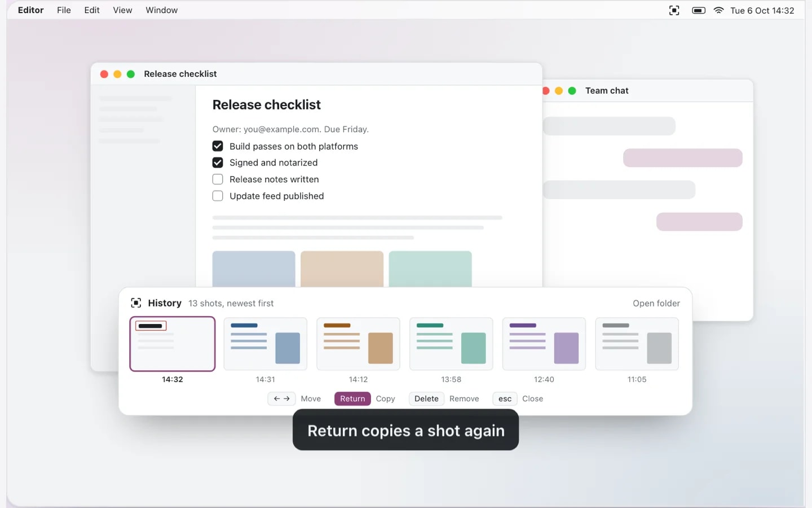This screenshot has height=508, width=812.
Task: Select the 11:05 shot thumbnail
Action: click(x=637, y=344)
